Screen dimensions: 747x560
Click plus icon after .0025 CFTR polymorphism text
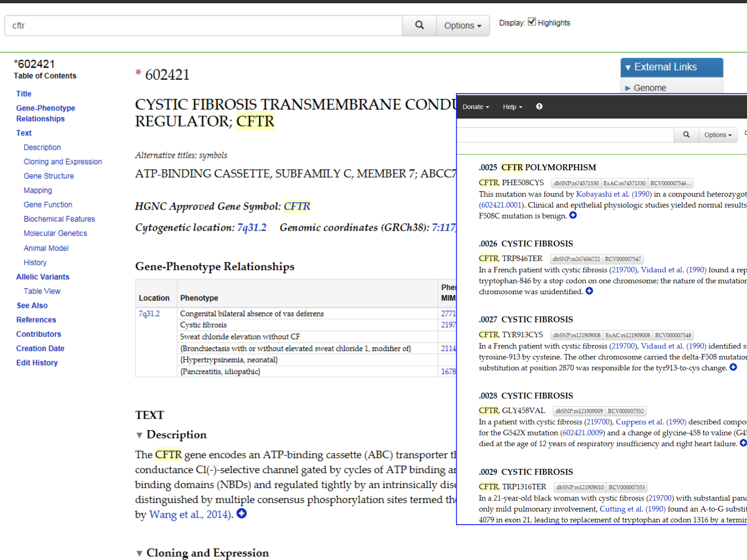573,216
